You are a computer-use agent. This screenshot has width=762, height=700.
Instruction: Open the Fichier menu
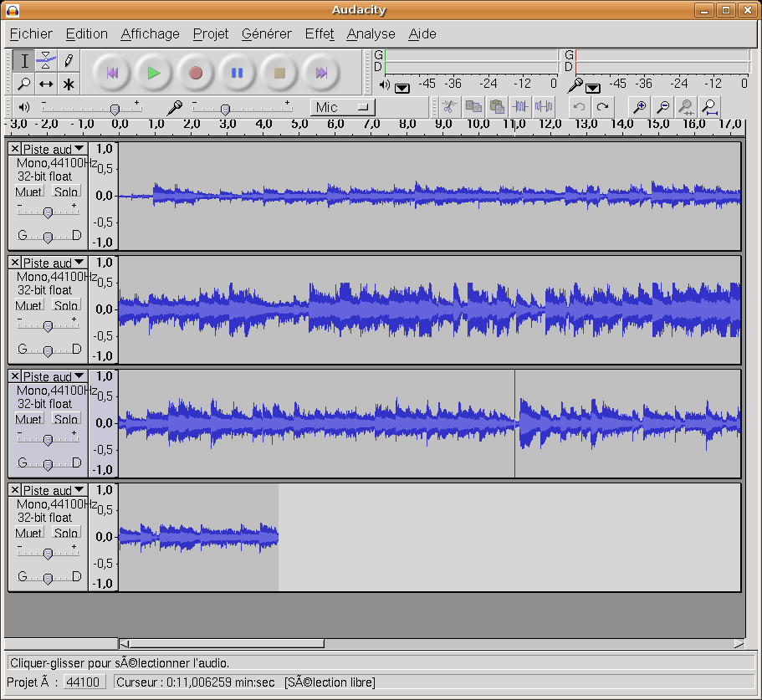click(x=31, y=33)
